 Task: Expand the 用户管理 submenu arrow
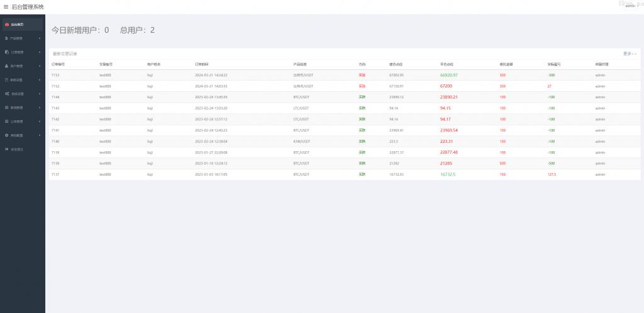[40, 66]
